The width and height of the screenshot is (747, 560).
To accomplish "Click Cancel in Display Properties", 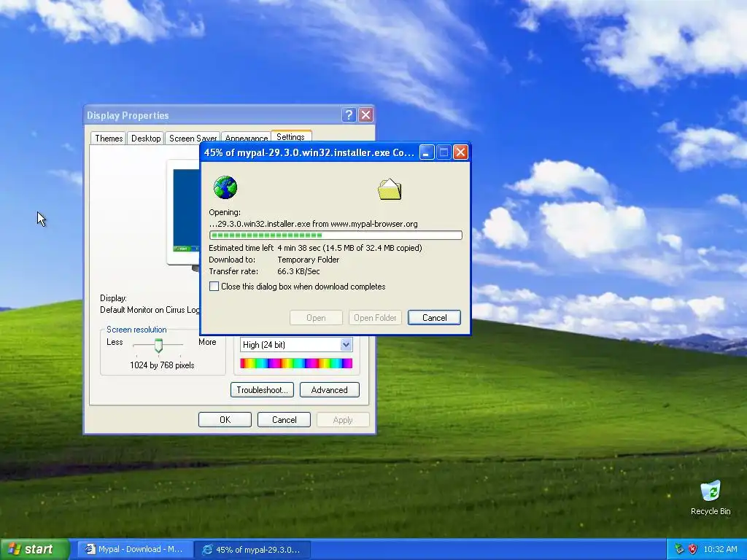I will coord(284,419).
